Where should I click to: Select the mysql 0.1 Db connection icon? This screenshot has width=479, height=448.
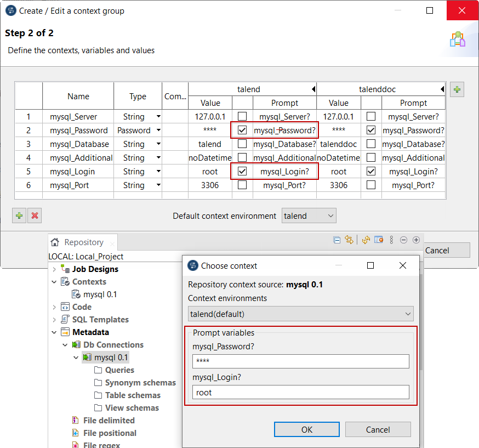[x=88, y=358]
